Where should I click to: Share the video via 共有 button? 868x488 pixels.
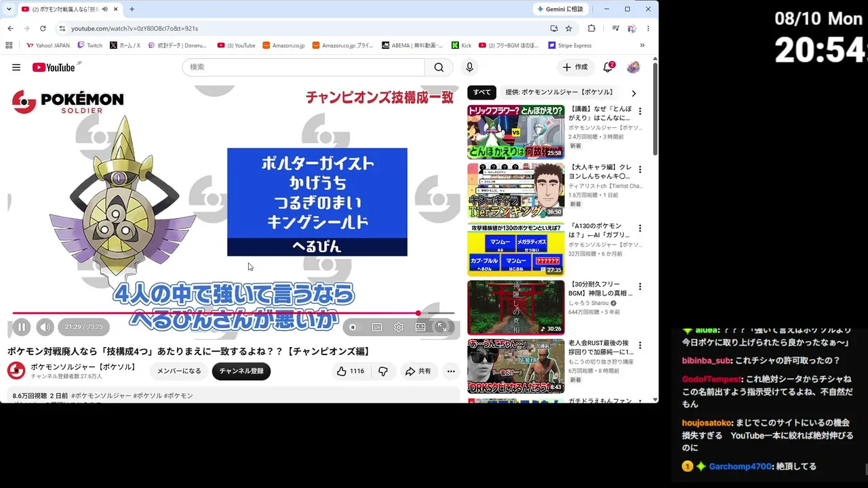pos(418,371)
